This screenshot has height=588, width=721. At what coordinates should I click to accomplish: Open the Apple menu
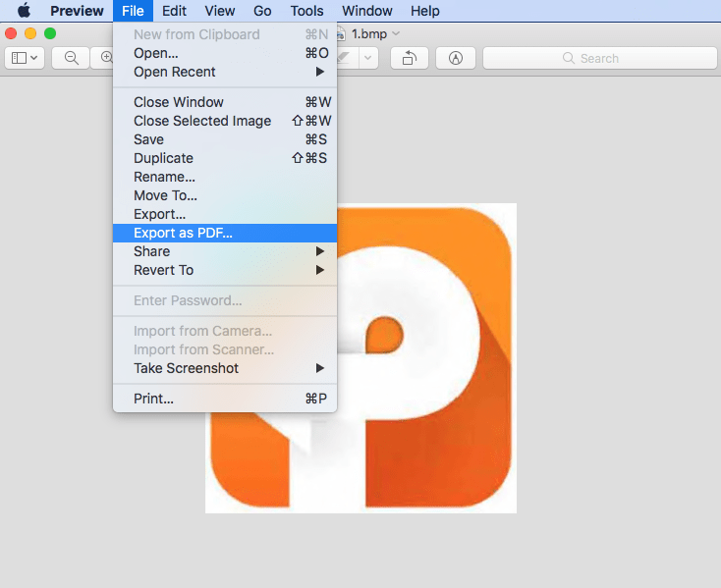(x=24, y=11)
